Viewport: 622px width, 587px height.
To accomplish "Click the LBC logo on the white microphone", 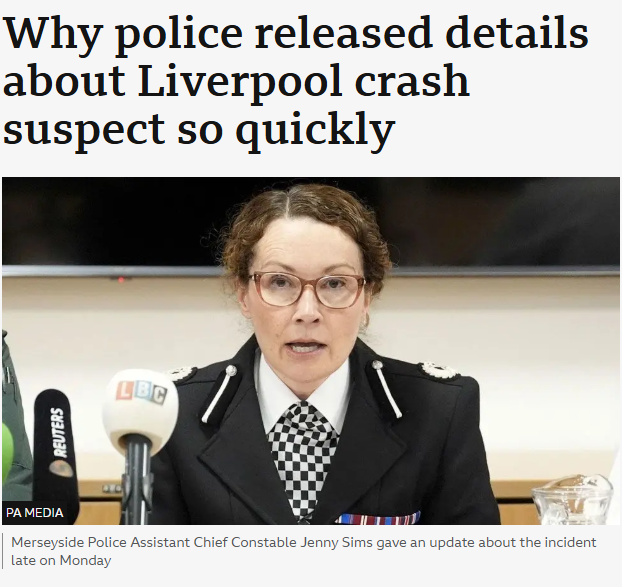I will 142,392.
